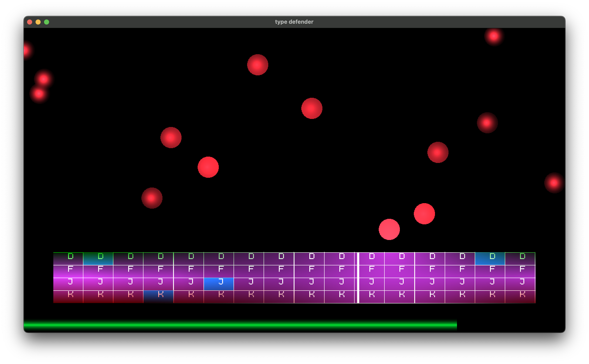The height and width of the screenshot is (364, 589).
Task: Select the dark blue highlighted K cell
Action: [158, 296]
